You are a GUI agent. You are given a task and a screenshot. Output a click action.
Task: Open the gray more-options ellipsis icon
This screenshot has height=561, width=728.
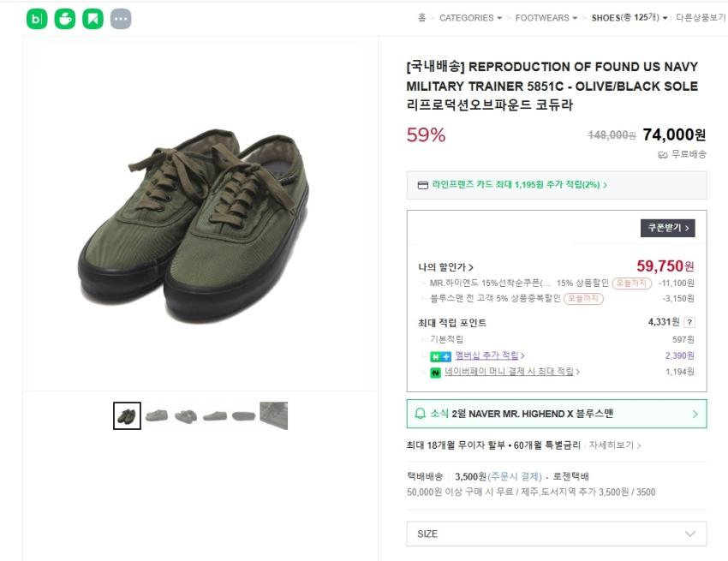(121, 19)
